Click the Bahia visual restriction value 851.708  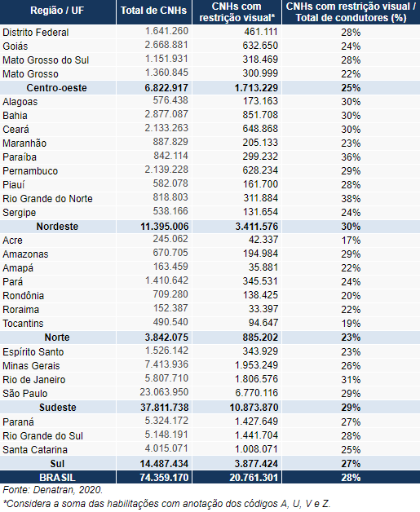(x=260, y=115)
